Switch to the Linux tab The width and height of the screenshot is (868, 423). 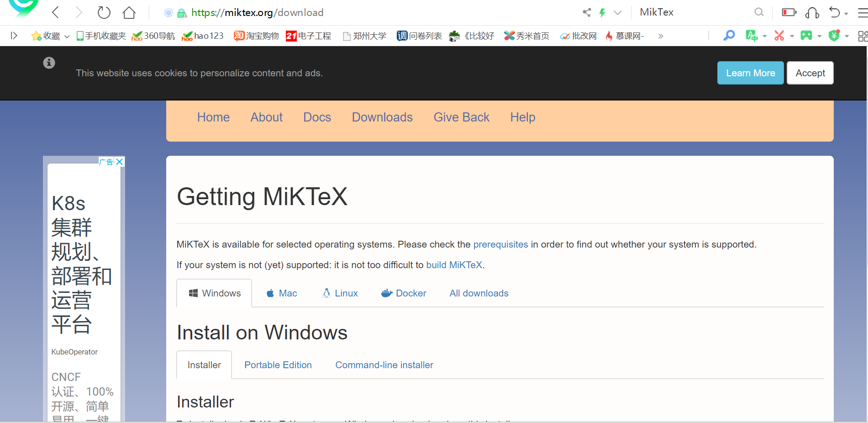tap(340, 293)
